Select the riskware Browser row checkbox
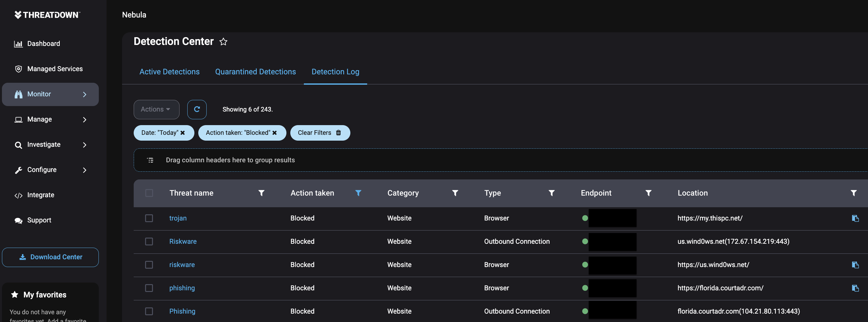 pyautogui.click(x=149, y=265)
